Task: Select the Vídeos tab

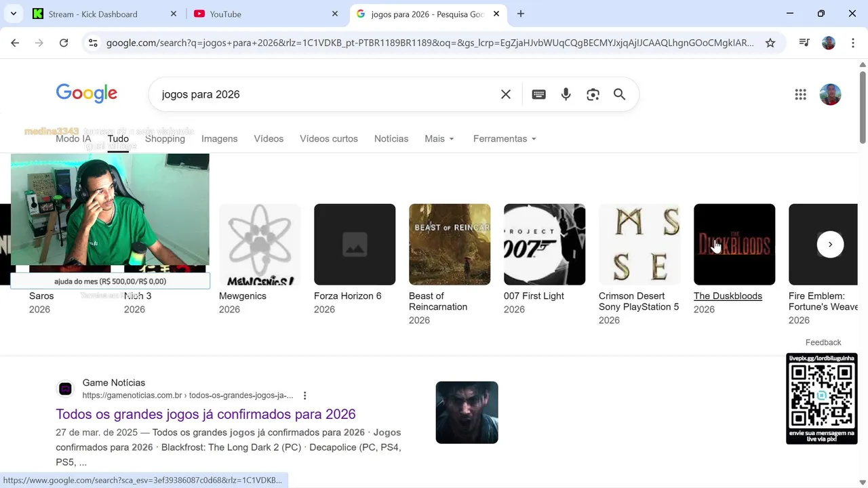Action: point(269,138)
